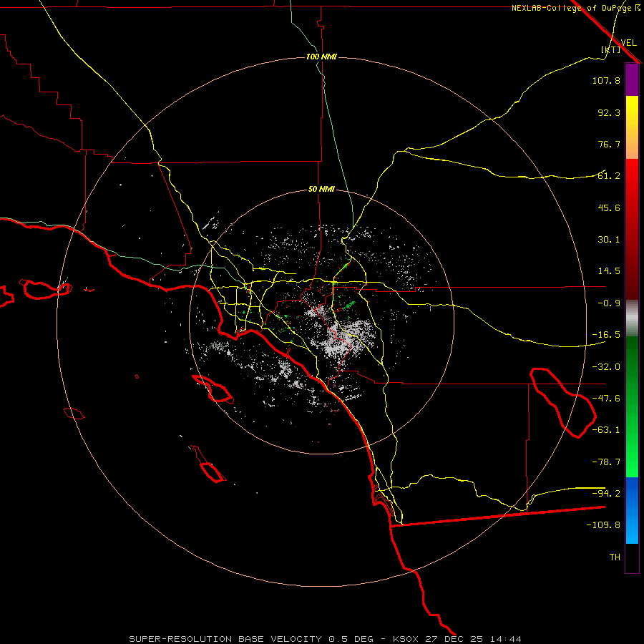Select the 107.8 velocity scale value

pyautogui.click(x=606, y=80)
